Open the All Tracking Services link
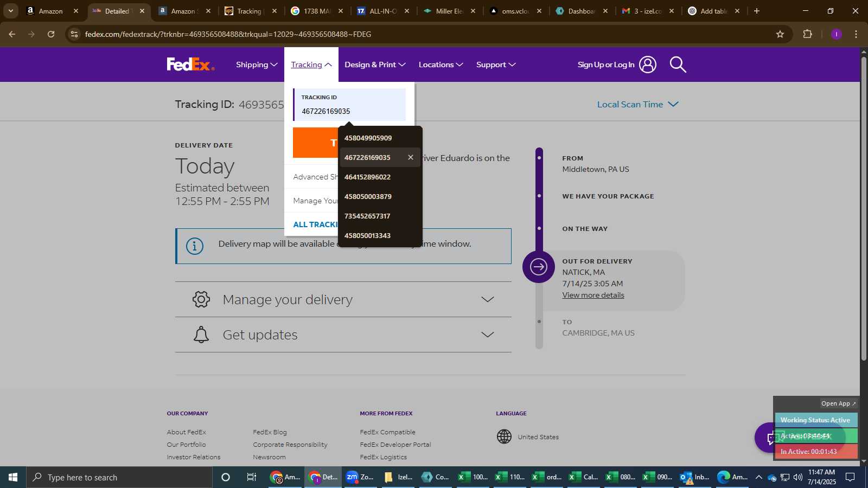Image resolution: width=868 pixels, height=488 pixels. [x=315, y=224]
